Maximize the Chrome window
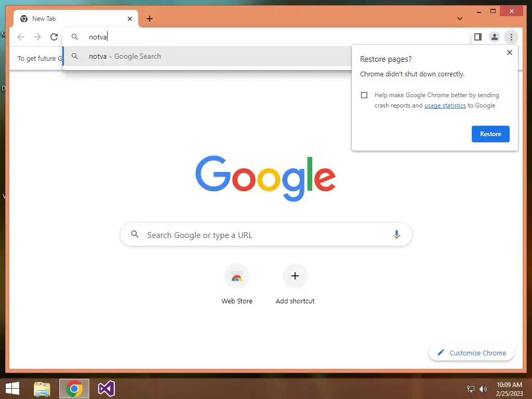This screenshot has width=532, height=399. 493,11
